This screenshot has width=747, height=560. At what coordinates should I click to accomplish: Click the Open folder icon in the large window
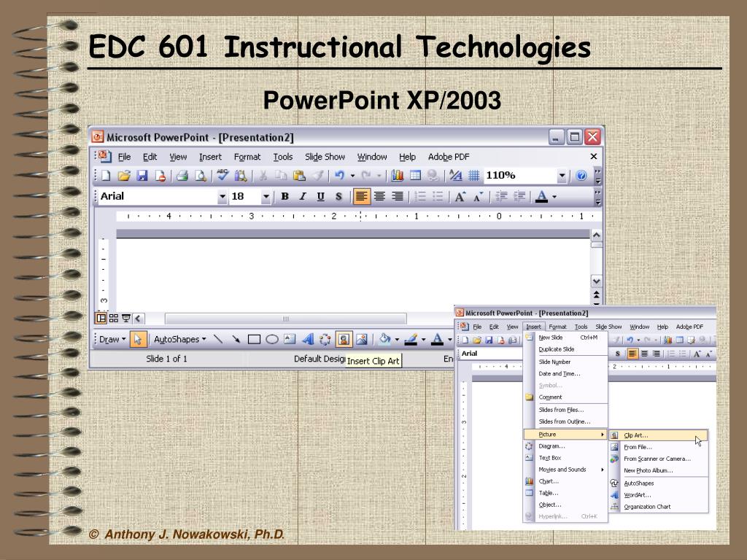(124, 176)
